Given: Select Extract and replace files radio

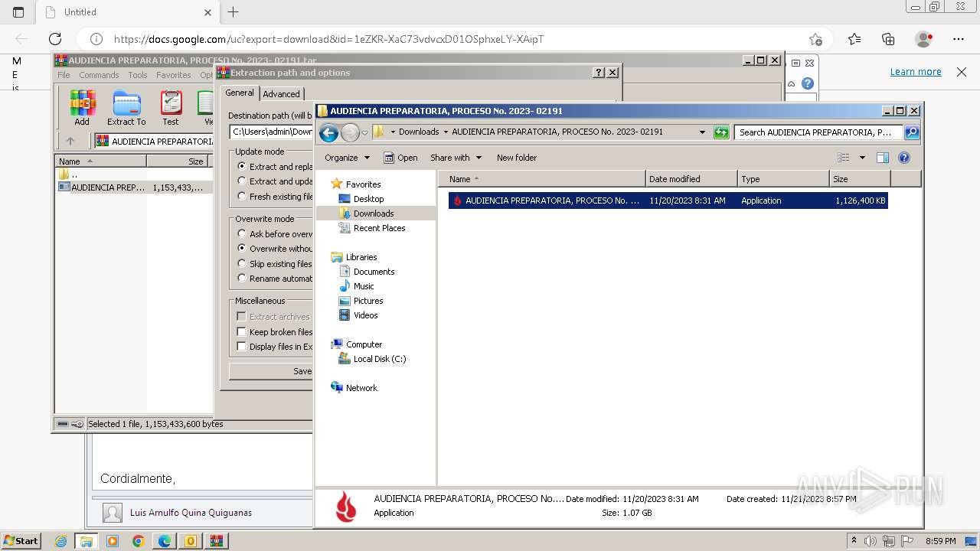Looking at the screenshot, I should pyautogui.click(x=242, y=166).
